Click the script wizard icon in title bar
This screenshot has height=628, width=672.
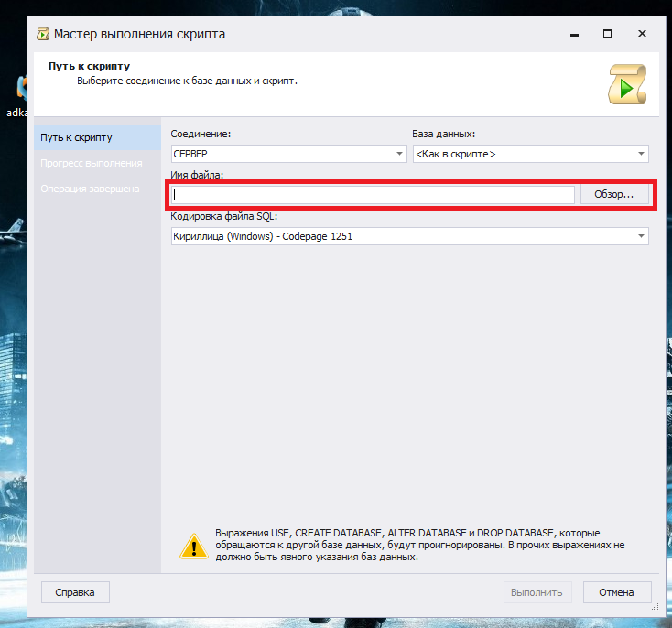pyautogui.click(x=43, y=34)
